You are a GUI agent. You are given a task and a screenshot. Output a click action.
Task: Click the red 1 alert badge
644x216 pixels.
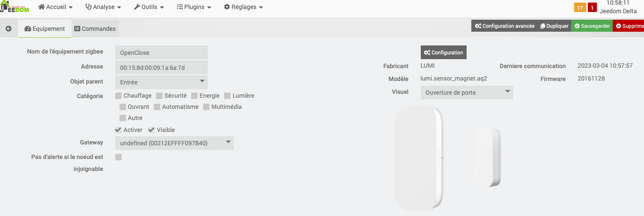tap(592, 8)
